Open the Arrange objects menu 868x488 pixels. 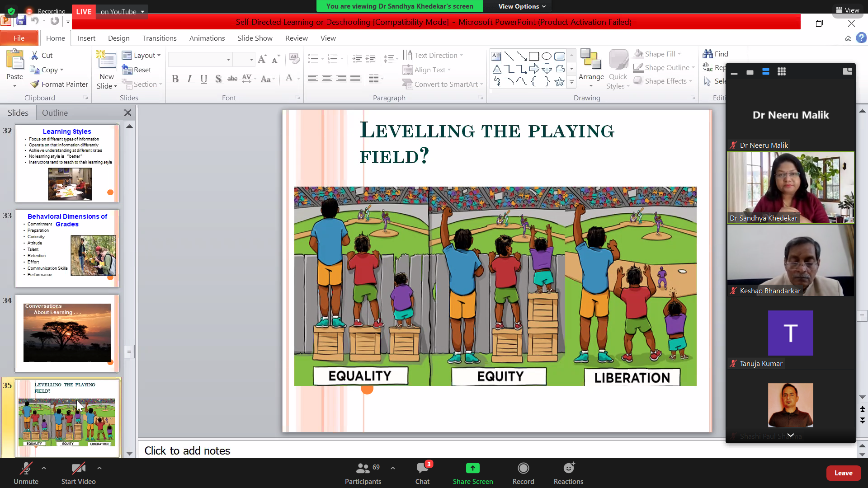tap(591, 68)
